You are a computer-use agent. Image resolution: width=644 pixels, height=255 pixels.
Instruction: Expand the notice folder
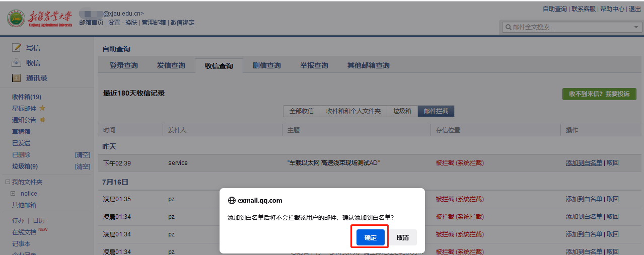coord(13,194)
